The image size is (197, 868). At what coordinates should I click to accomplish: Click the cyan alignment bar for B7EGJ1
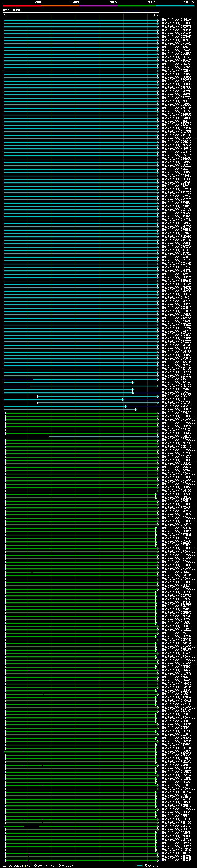70,410
